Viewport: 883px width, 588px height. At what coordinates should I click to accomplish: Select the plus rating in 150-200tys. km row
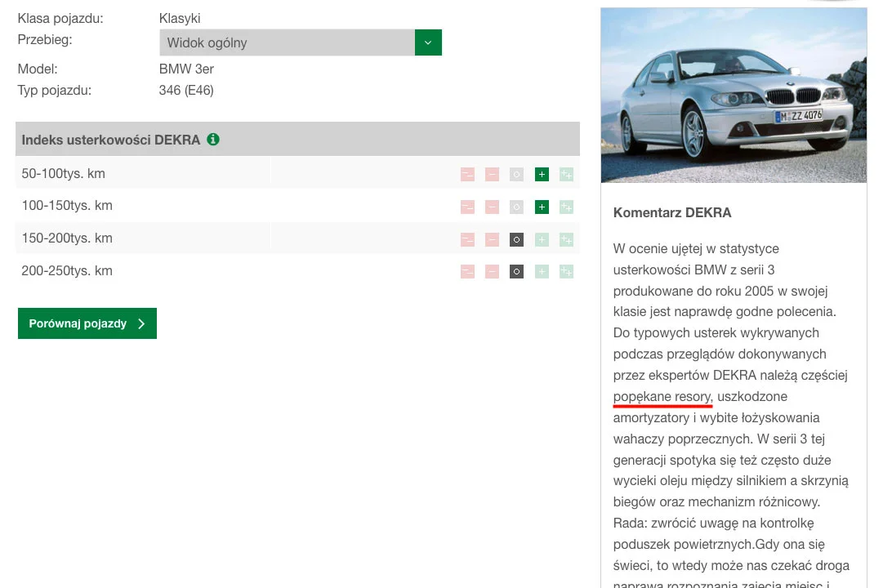point(542,240)
